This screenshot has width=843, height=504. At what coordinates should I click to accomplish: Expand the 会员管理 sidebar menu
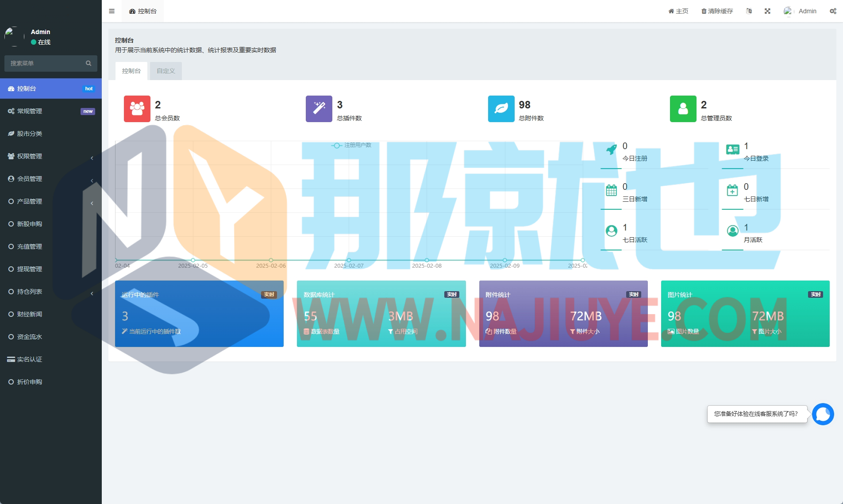pyautogui.click(x=50, y=179)
